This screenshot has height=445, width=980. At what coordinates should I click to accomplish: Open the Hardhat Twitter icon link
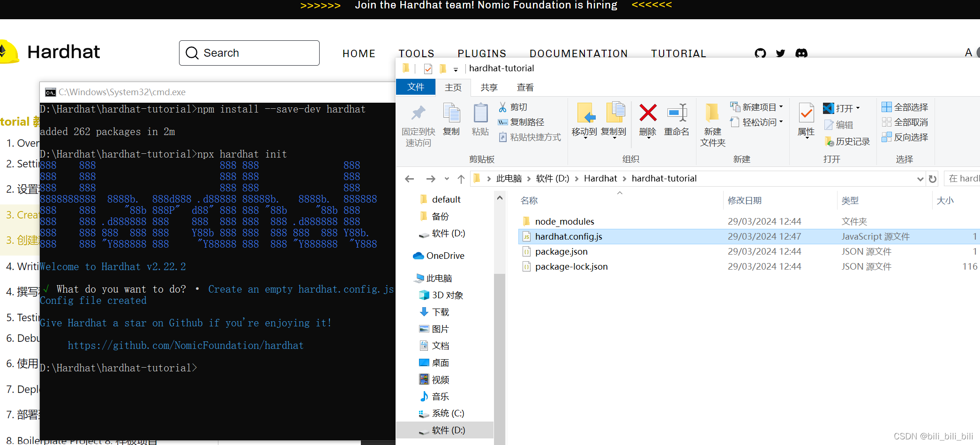pos(780,53)
